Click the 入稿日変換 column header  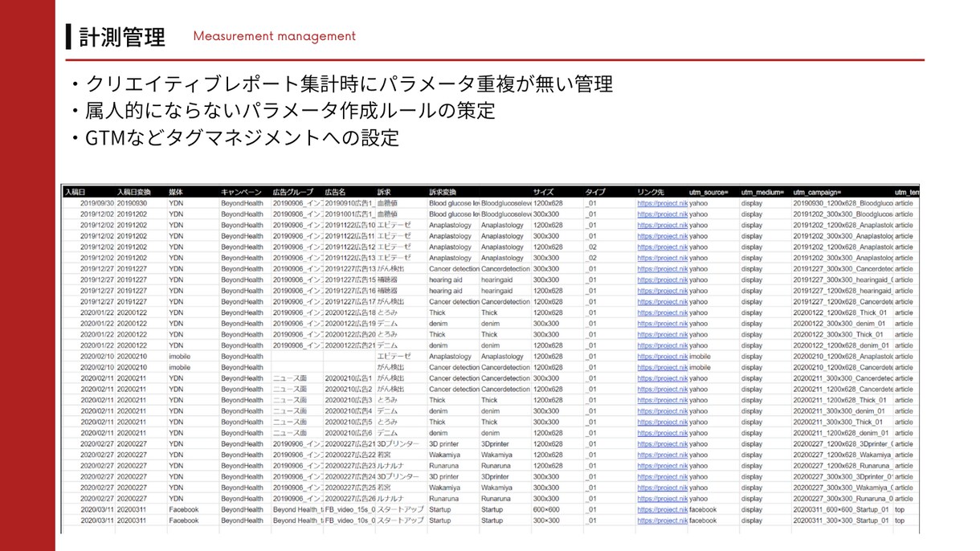point(133,192)
